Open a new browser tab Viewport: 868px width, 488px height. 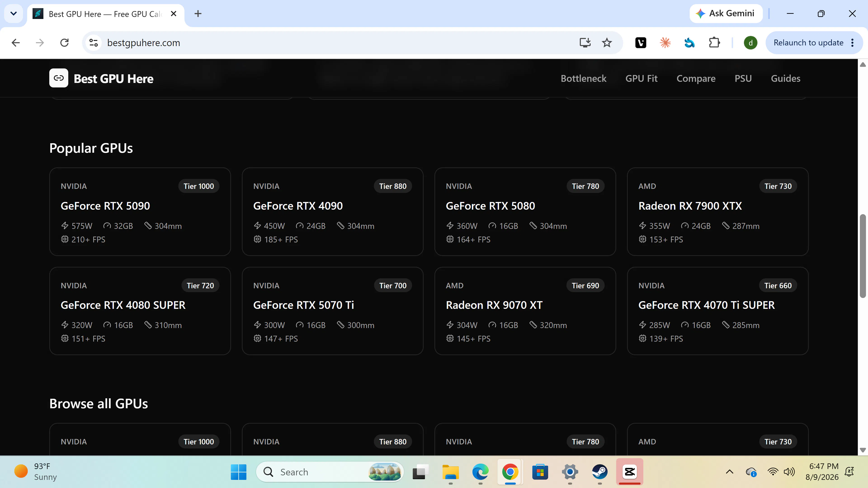pyautogui.click(x=198, y=14)
